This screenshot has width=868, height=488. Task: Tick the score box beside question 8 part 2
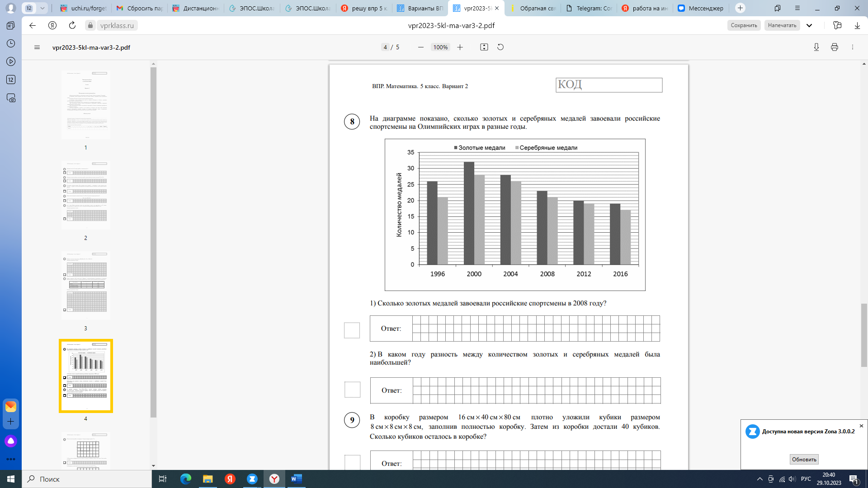[352, 389]
